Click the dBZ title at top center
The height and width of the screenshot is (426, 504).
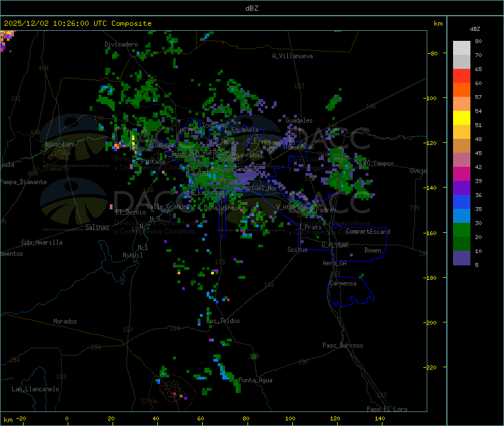pyautogui.click(x=251, y=8)
